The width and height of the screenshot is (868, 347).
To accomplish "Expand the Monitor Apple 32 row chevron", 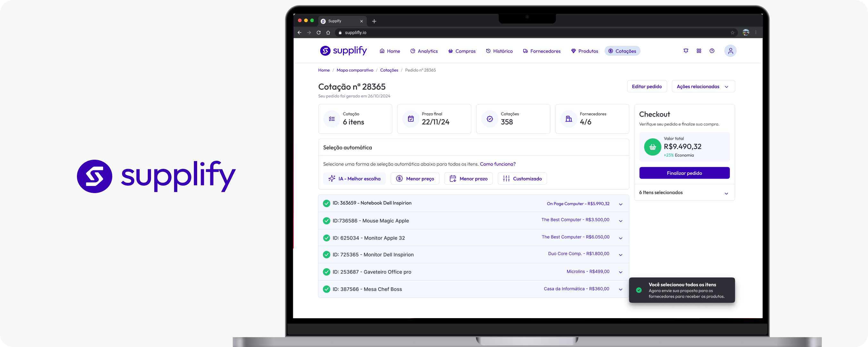I will pyautogui.click(x=620, y=238).
